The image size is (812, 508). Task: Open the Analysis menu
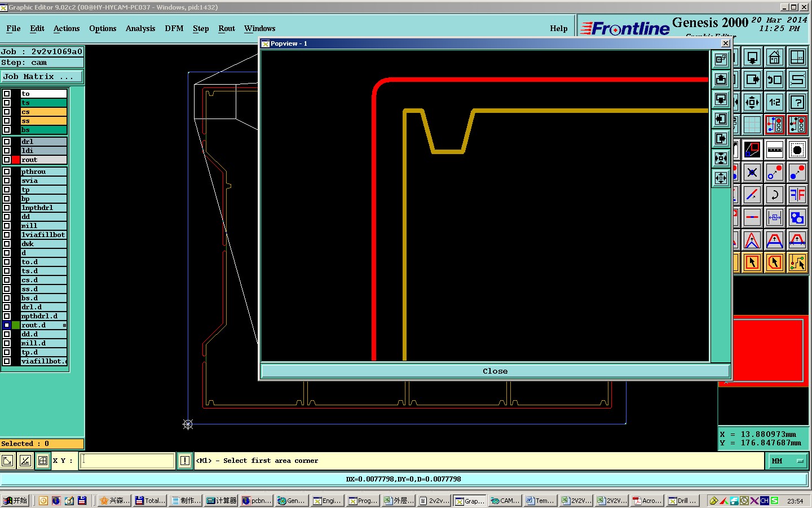point(140,28)
